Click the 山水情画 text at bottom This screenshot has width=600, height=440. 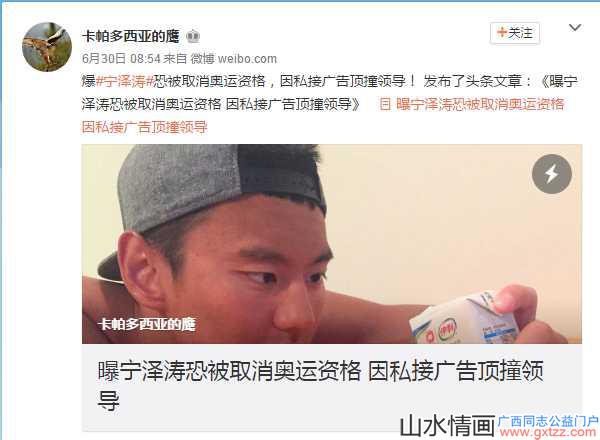pyautogui.click(x=447, y=426)
